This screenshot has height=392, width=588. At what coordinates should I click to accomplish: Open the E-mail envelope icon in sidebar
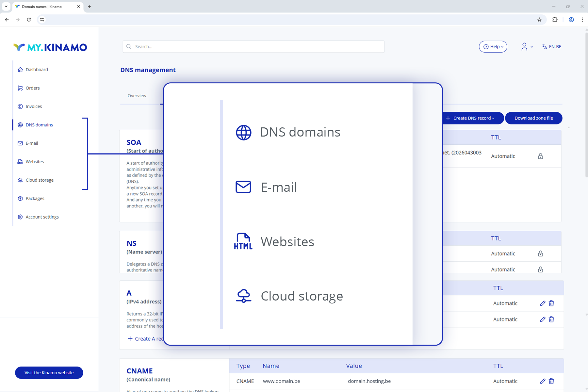(x=20, y=143)
